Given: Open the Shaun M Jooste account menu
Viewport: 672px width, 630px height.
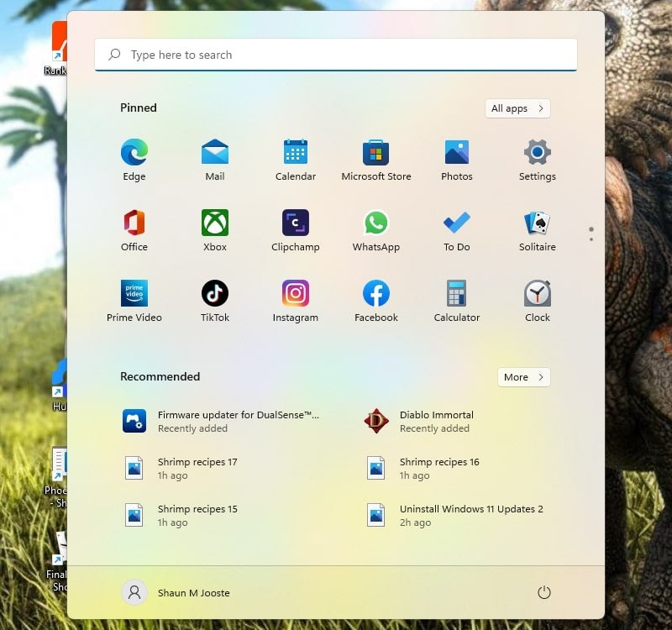Looking at the screenshot, I should 176,593.
